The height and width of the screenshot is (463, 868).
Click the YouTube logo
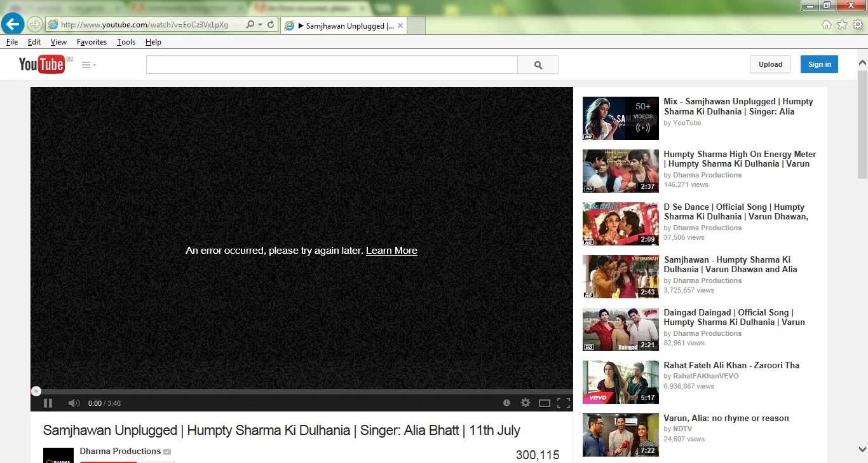[42, 64]
